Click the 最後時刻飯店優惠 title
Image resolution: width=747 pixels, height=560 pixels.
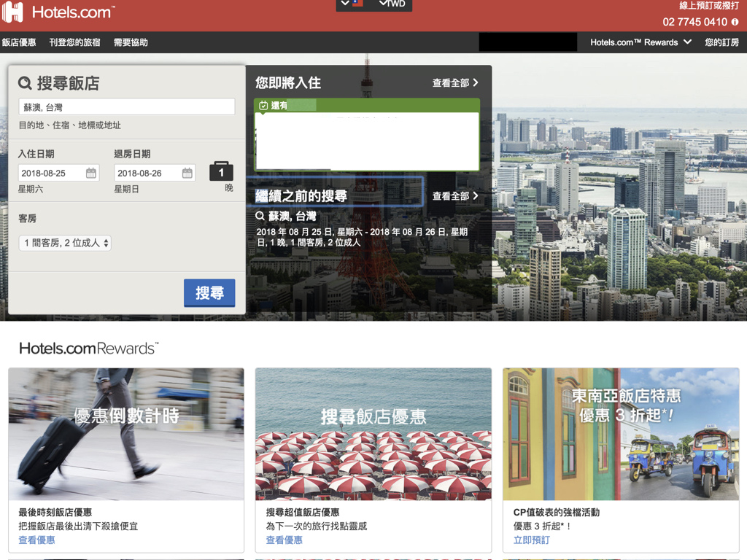(55, 513)
